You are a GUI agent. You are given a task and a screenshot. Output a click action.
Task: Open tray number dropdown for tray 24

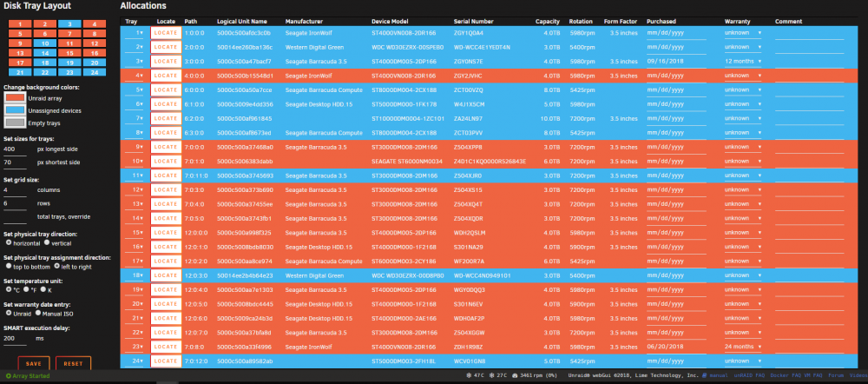(134, 361)
